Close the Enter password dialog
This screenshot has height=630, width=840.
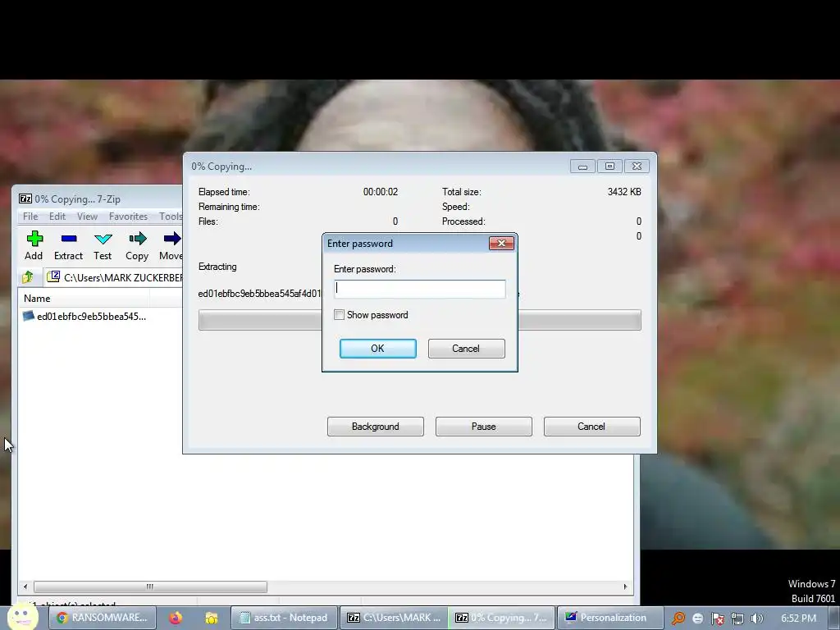[501, 243]
